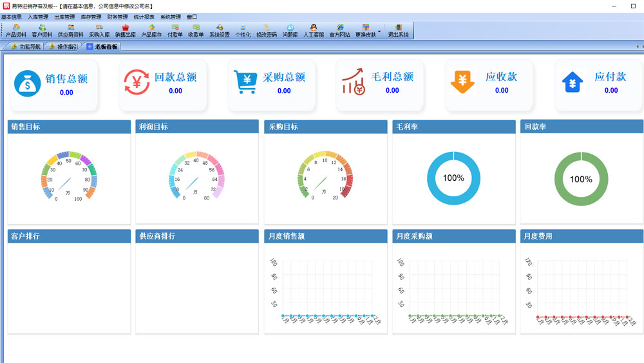
Task: Click the 应付款 value 0.00
Action: click(611, 90)
